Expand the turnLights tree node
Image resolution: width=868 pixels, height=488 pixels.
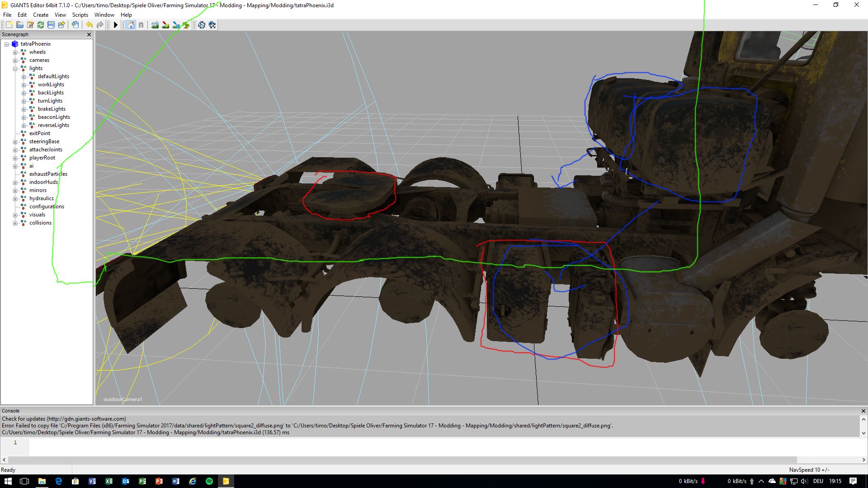coord(24,101)
